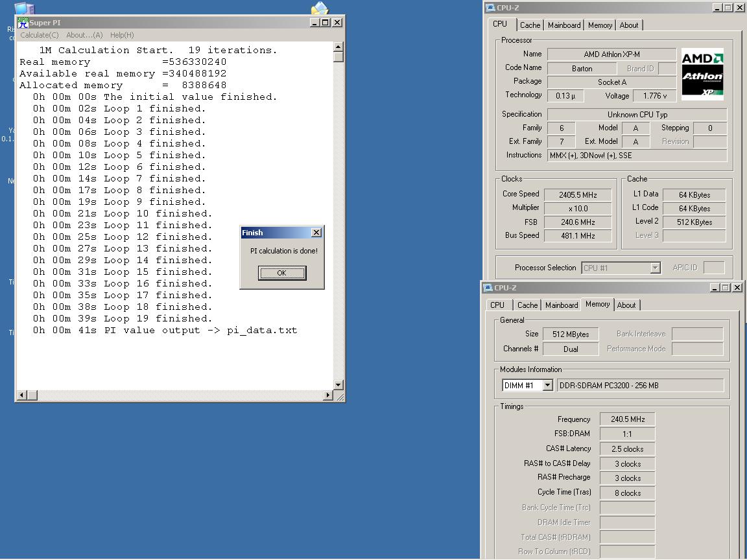Switch to Memory tab in top CPU-Z window
Screen dimensions: 747x560
[600, 25]
